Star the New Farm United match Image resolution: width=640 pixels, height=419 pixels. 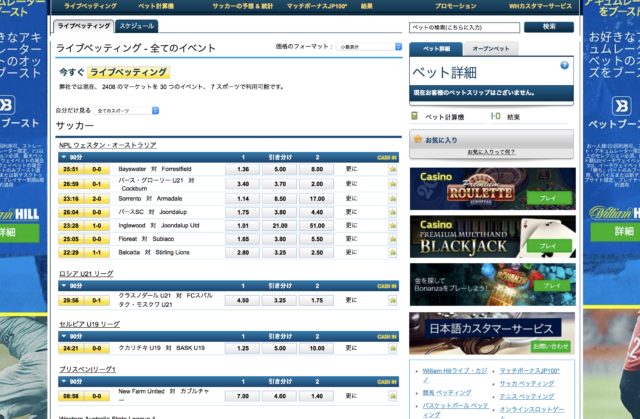pyautogui.click(x=393, y=396)
